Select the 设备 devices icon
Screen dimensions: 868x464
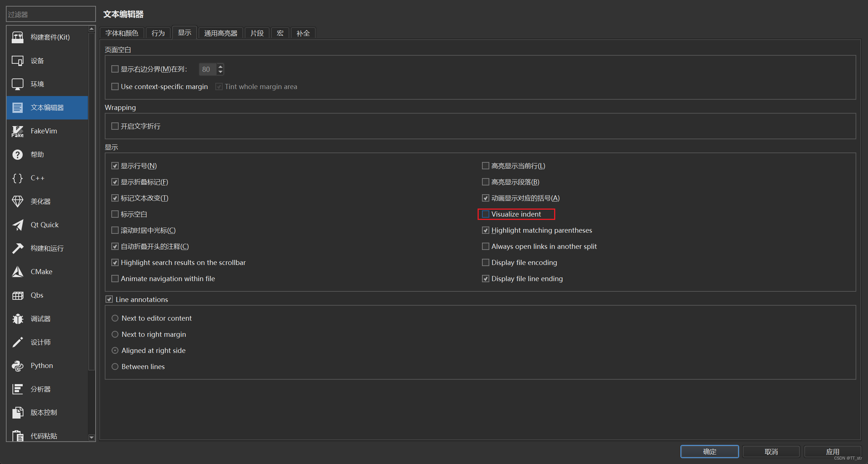[18, 60]
